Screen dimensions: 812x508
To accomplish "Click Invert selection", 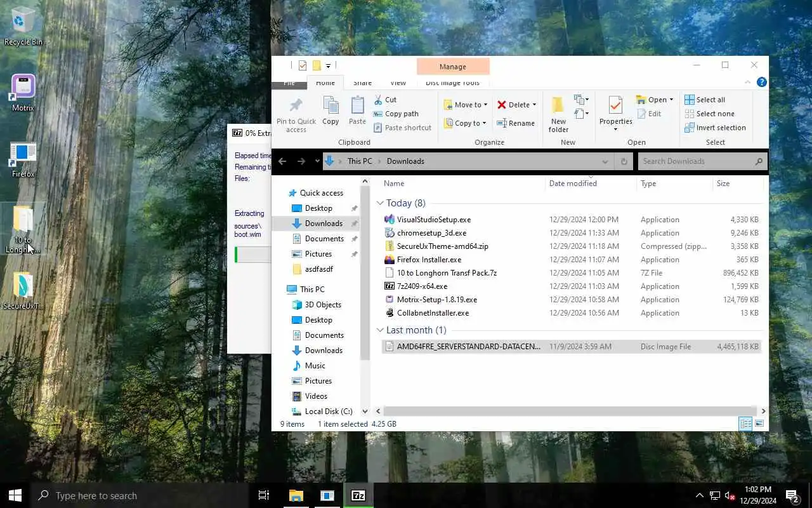I will [715, 128].
